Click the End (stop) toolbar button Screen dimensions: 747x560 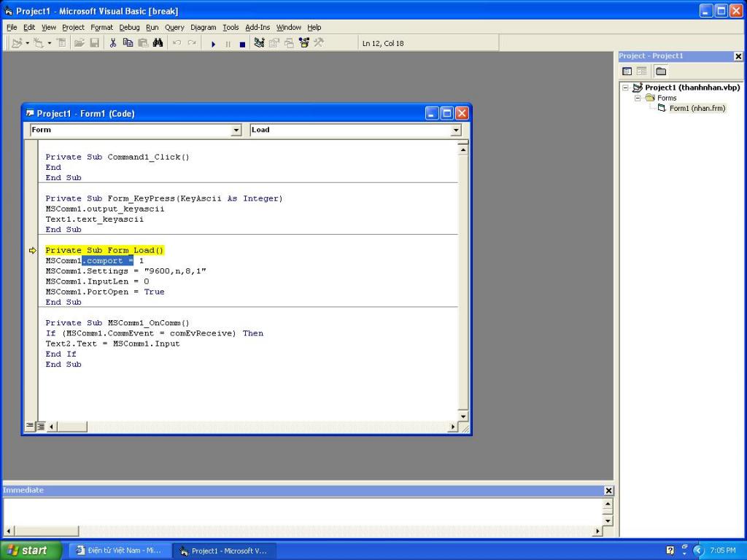[x=242, y=44]
